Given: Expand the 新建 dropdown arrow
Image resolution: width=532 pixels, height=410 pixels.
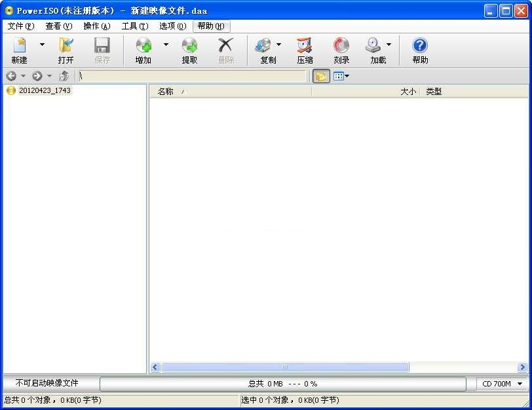Looking at the screenshot, I should point(42,45).
